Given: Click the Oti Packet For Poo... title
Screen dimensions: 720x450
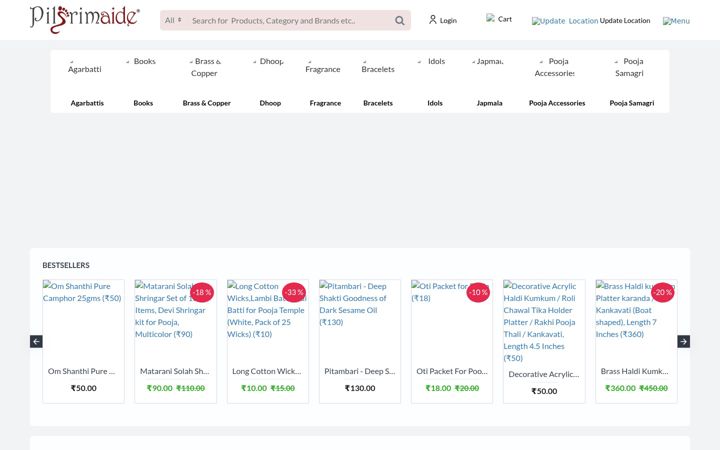Looking at the screenshot, I should point(452,371).
